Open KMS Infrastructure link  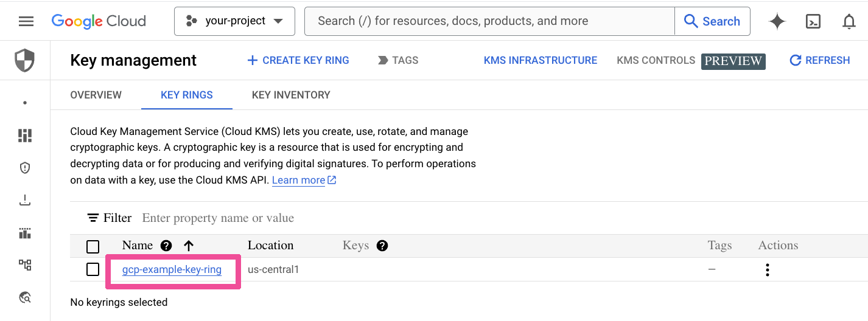(x=541, y=60)
